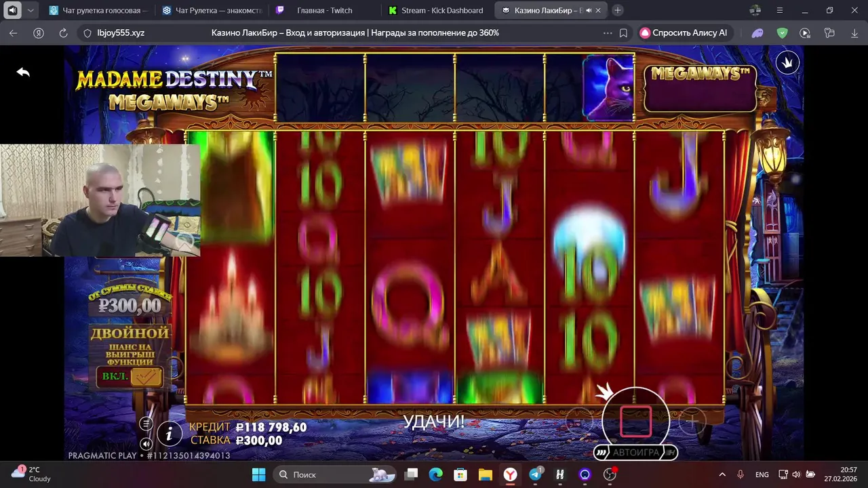Open network and volume quick settings
Viewport: 868px width, 488px height.
796,474
